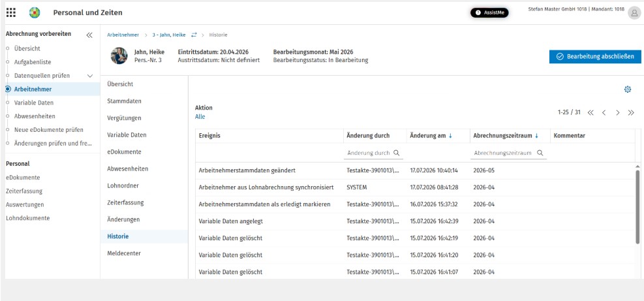Click timestamp 15.07.2026 16:41:07
This screenshot has height=301, width=644.
(434, 272)
